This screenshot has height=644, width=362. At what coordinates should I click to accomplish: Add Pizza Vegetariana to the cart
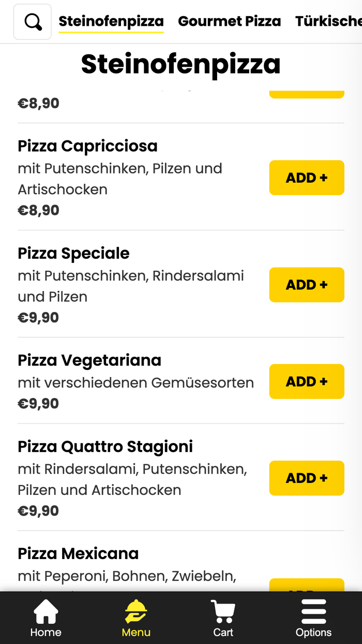[x=307, y=382]
